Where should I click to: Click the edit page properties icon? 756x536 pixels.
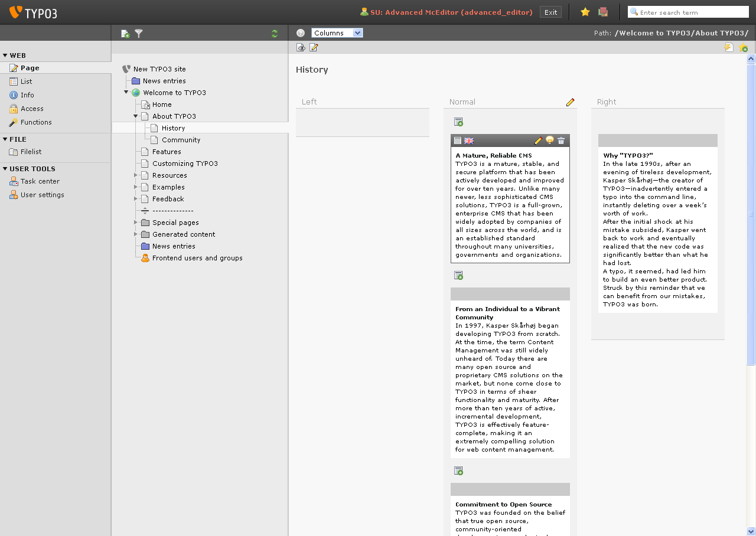(x=314, y=47)
